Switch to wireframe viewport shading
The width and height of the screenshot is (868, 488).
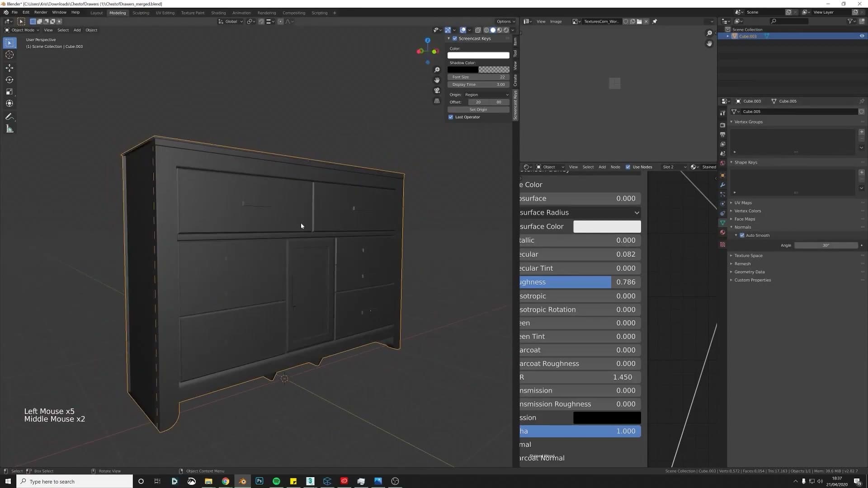click(x=486, y=30)
